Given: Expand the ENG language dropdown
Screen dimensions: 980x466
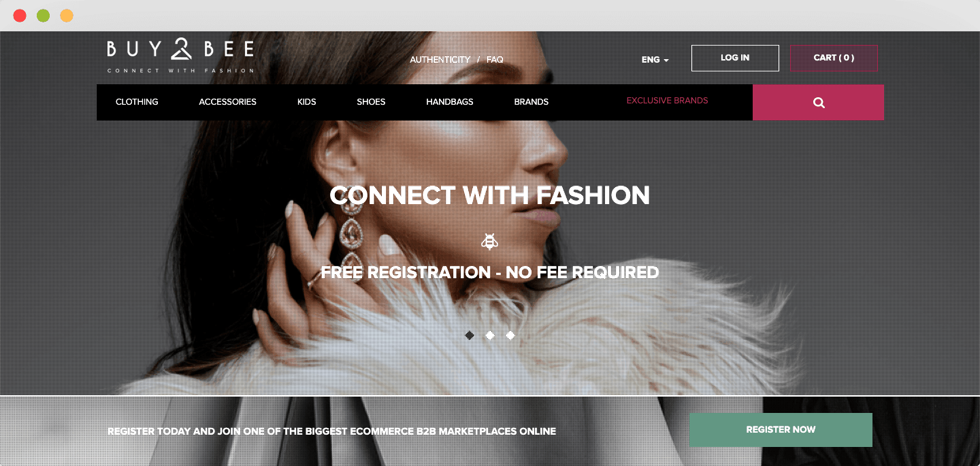Looking at the screenshot, I should pos(655,60).
